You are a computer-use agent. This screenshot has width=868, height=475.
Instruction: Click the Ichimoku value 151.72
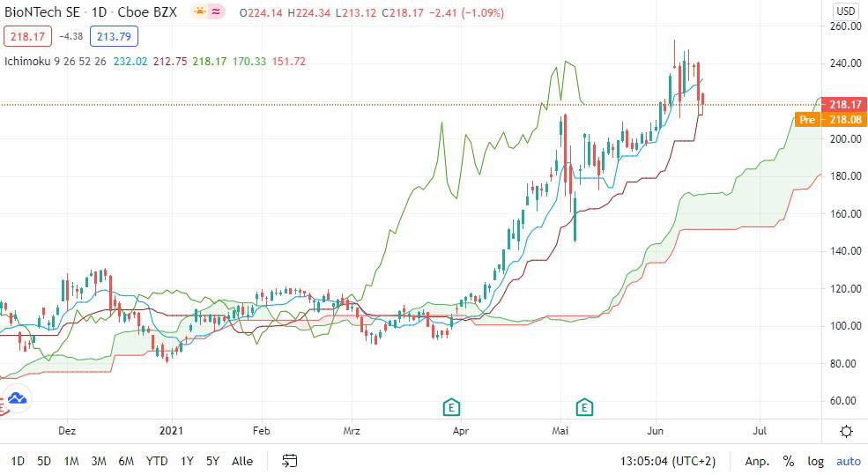[x=288, y=62]
